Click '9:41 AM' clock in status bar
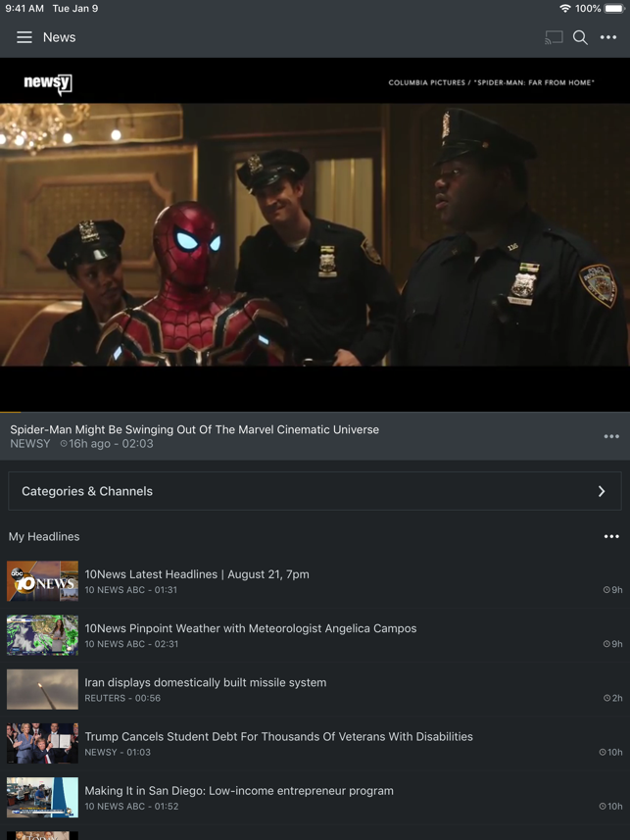Viewport: 630px width, 840px height. (x=24, y=9)
